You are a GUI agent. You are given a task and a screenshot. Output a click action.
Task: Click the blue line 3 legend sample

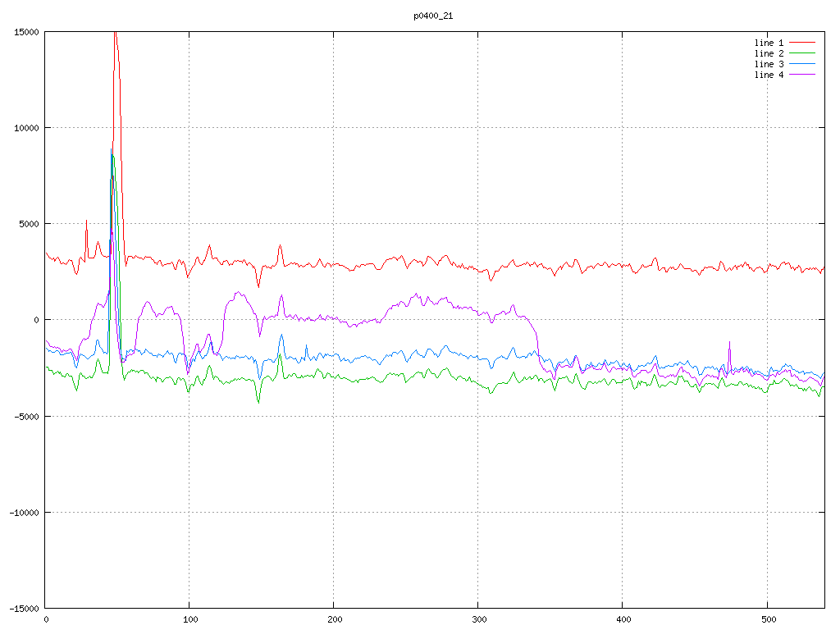tap(802, 64)
